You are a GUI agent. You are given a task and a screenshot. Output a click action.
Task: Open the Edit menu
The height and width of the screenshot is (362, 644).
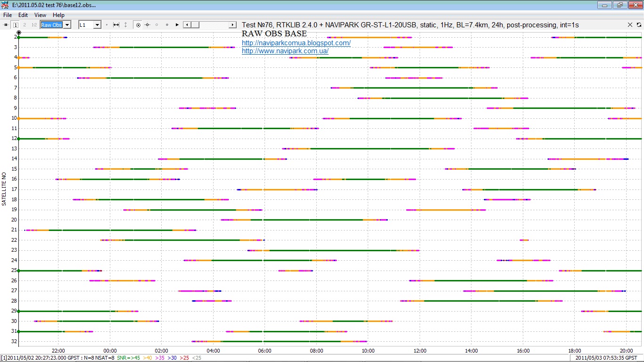click(x=23, y=15)
